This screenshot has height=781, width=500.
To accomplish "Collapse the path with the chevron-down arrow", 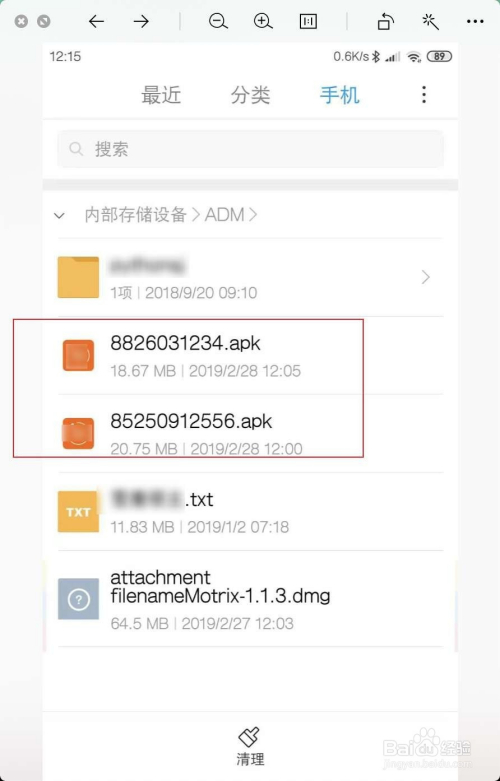I will click(59, 216).
